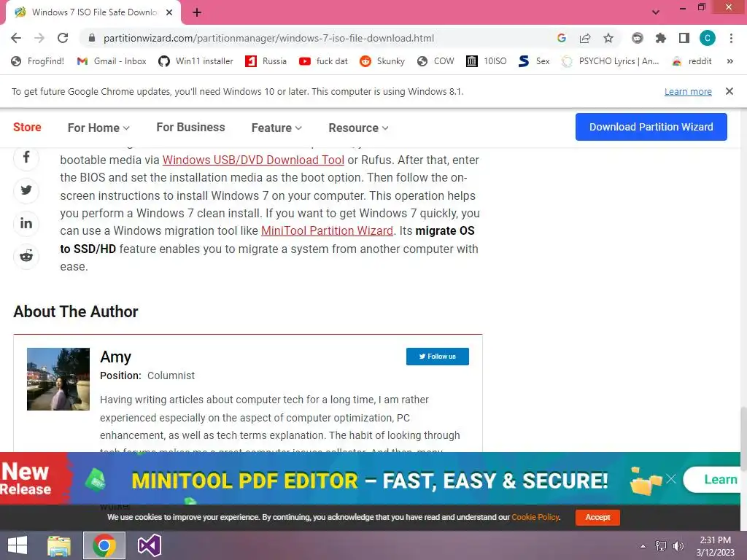Accept the cookie policy
This screenshot has width=747, height=560.
pyautogui.click(x=597, y=517)
